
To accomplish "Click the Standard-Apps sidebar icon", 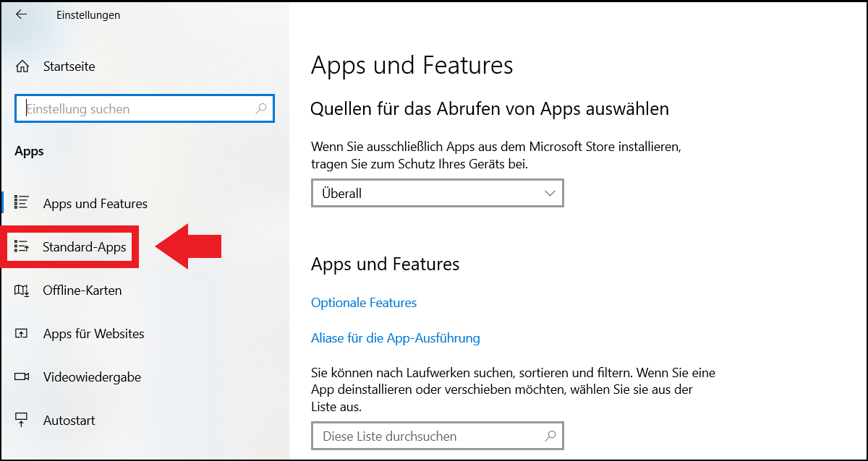I will coord(21,247).
